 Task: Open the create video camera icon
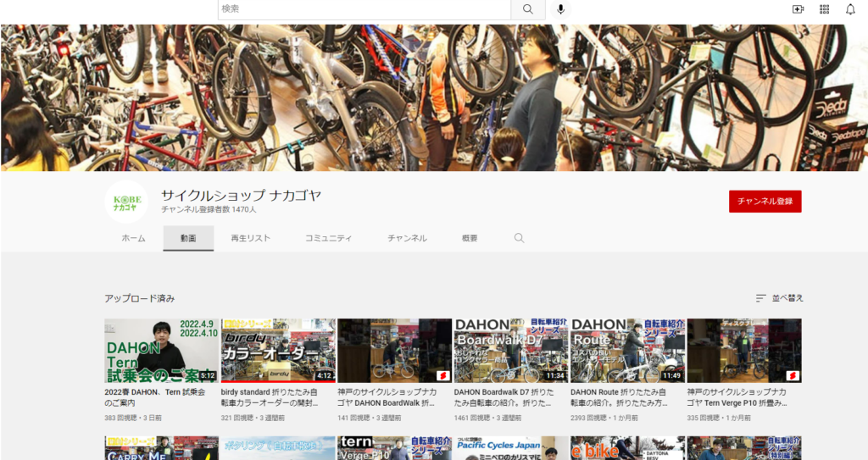[x=798, y=9]
